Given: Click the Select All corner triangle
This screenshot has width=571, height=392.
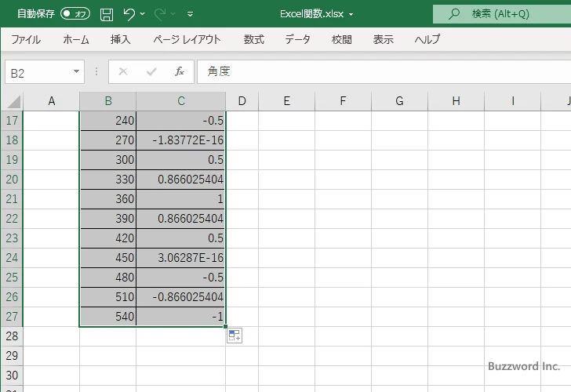Looking at the screenshot, I should tap(13, 101).
